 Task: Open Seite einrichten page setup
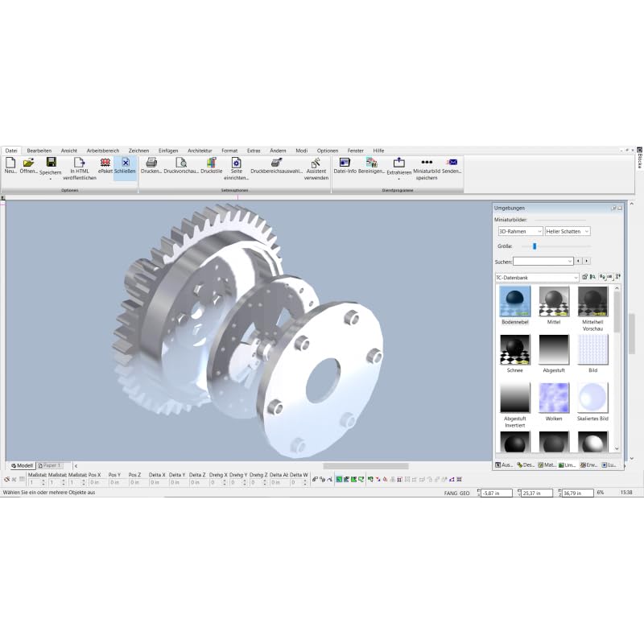point(236,163)
